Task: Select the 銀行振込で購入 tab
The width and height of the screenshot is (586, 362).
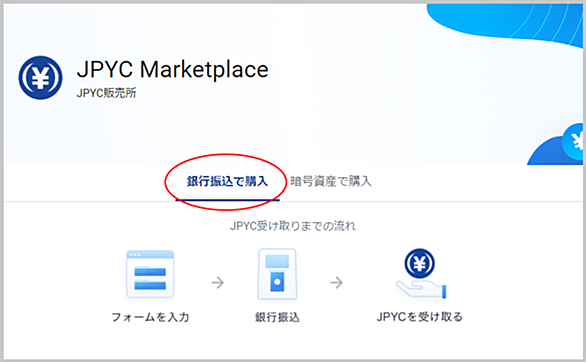Action: [x=227, y=182]
